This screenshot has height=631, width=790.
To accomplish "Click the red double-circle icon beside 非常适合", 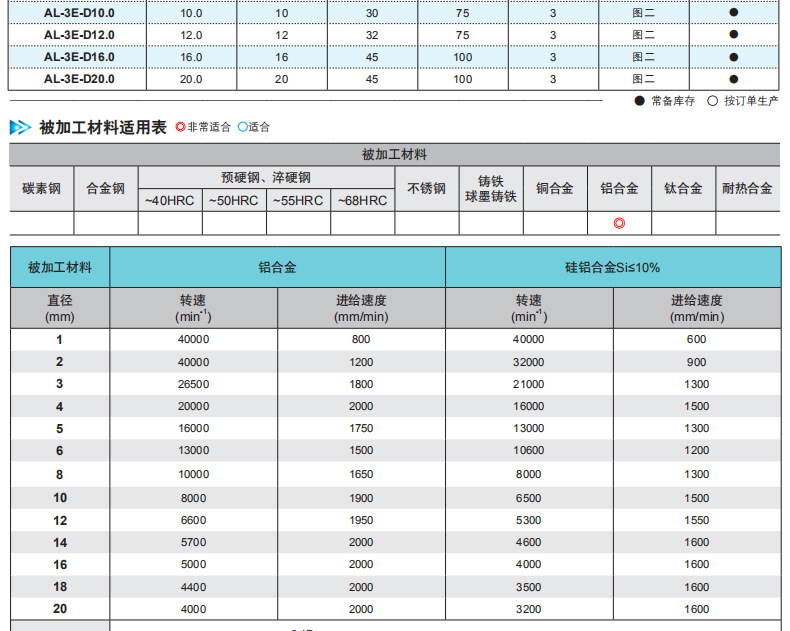I will 180,127.
